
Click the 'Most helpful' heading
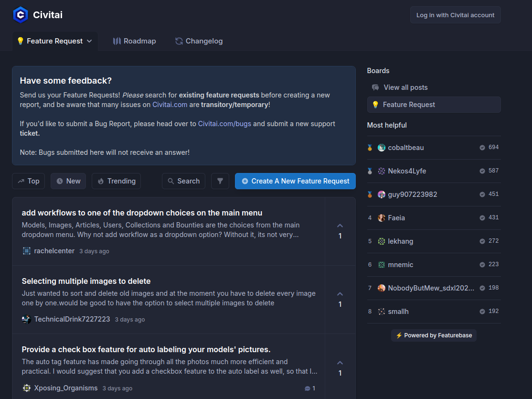click(x=387, y=125)
